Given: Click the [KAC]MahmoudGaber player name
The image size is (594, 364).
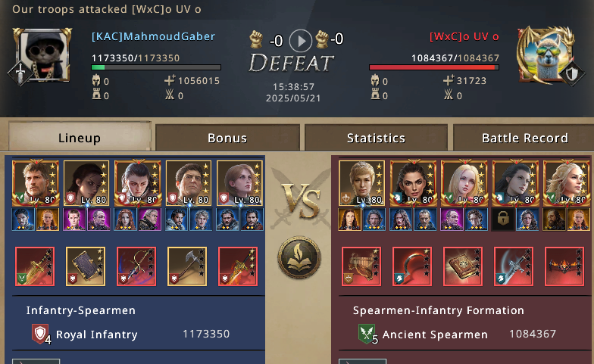Looking at the screenshot, I should [x=153, y=36].
